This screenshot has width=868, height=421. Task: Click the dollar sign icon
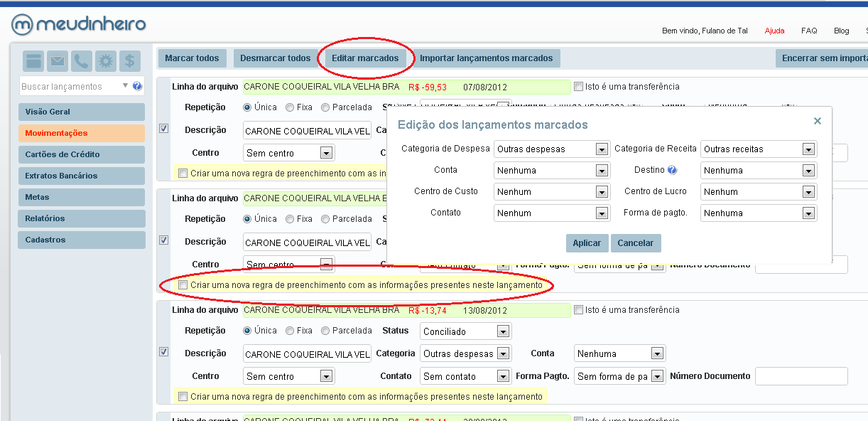[129, 62]
